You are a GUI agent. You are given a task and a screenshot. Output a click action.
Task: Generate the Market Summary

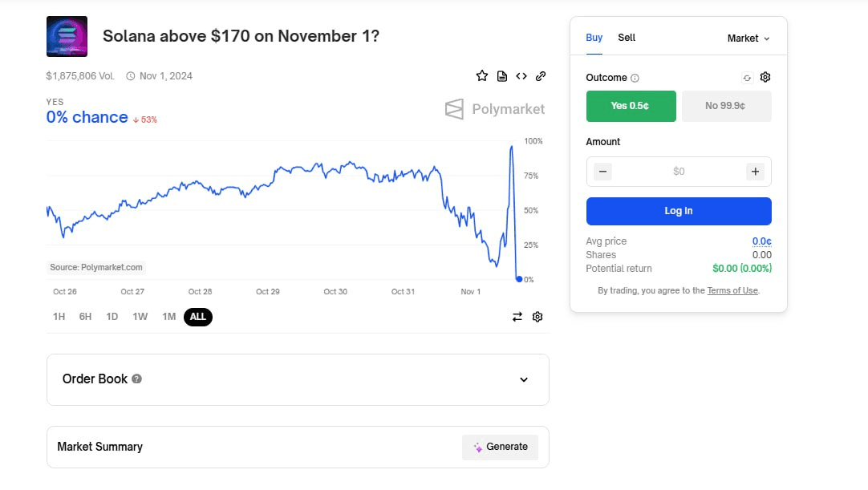pyautogui.click(x=500, y=447)
